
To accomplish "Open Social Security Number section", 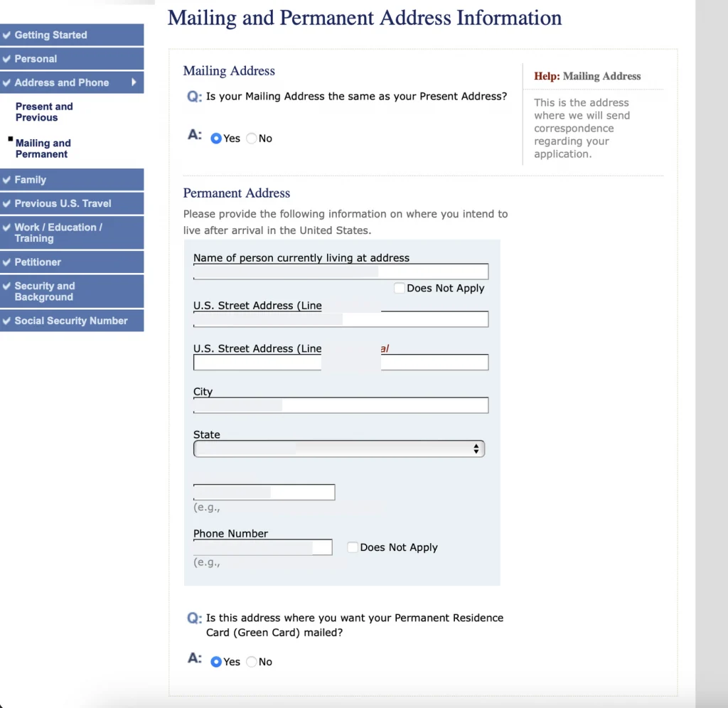I will pos(72,321).
